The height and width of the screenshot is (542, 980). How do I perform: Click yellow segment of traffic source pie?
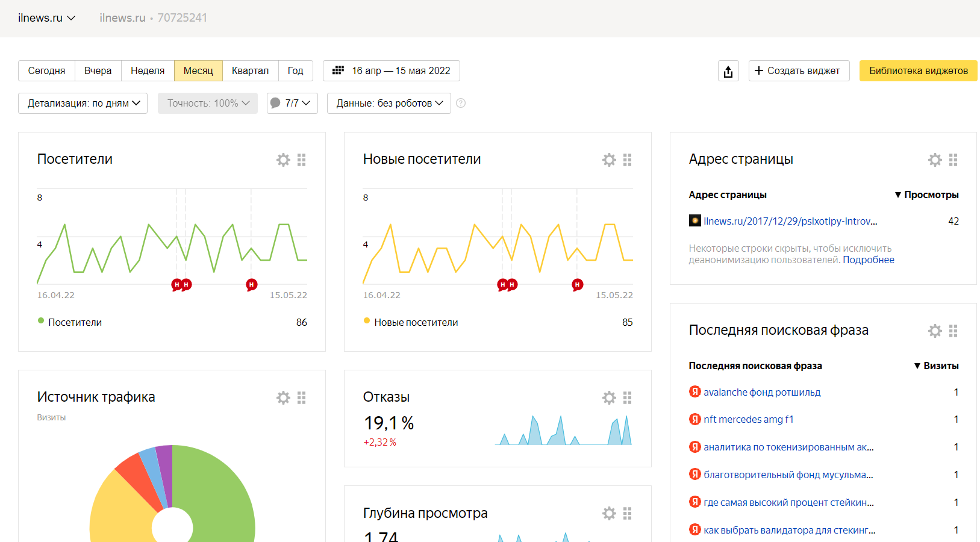click(122, 512)
